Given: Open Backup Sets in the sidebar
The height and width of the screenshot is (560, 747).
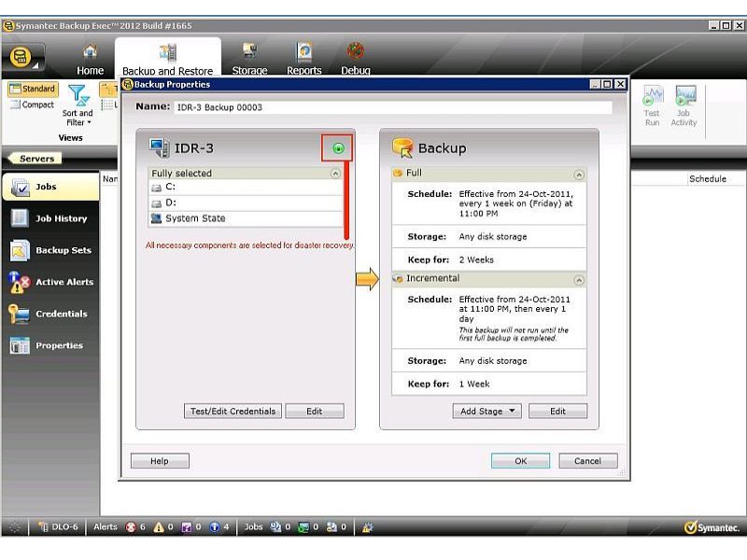Looking at the screenshot, I should [50, 250].
